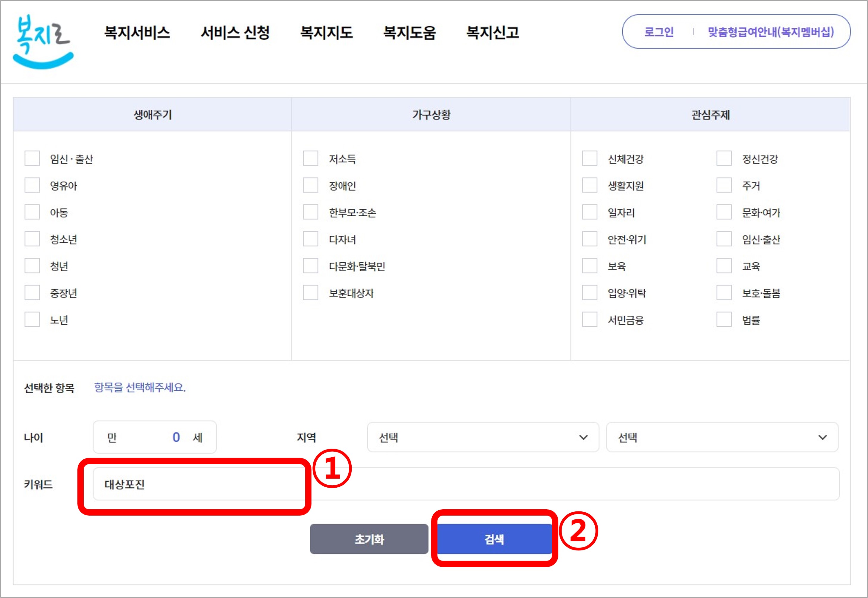This screenshot has height=598, width=868.
Task: Open the second 지역 선택 dropdown
Action: [722, 437]
